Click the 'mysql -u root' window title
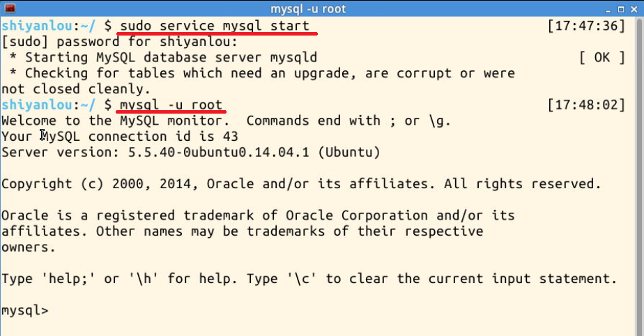644x336 pixels. [x=308, y=8]
